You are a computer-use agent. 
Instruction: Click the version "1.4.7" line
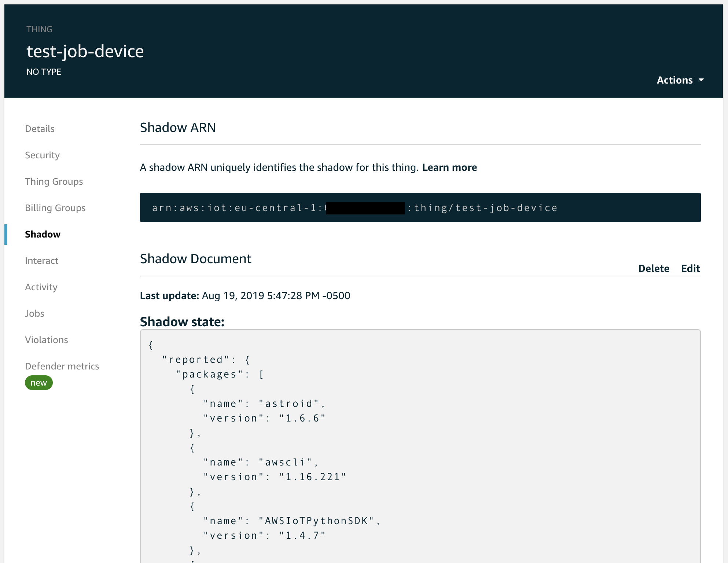264,536
